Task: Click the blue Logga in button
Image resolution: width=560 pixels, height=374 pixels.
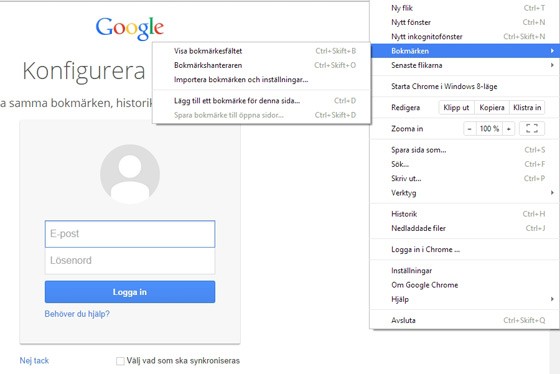Action: coord(130,292)
